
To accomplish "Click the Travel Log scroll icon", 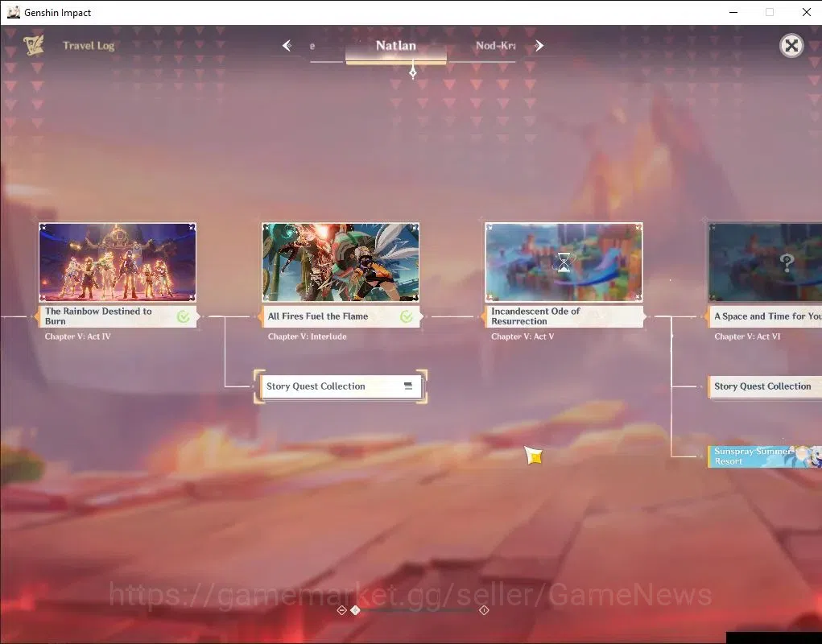I will point(34,46).
